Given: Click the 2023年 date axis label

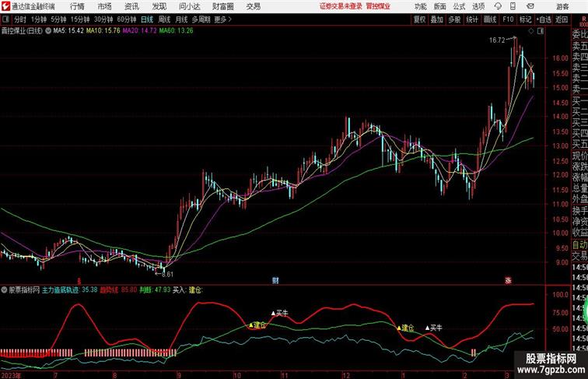Looking at the screenshot, I should pos(11,375).
